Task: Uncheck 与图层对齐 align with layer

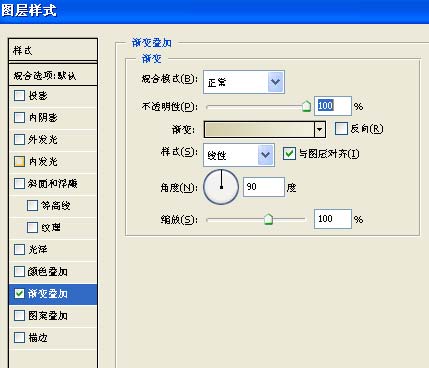Action: (289, 154)
